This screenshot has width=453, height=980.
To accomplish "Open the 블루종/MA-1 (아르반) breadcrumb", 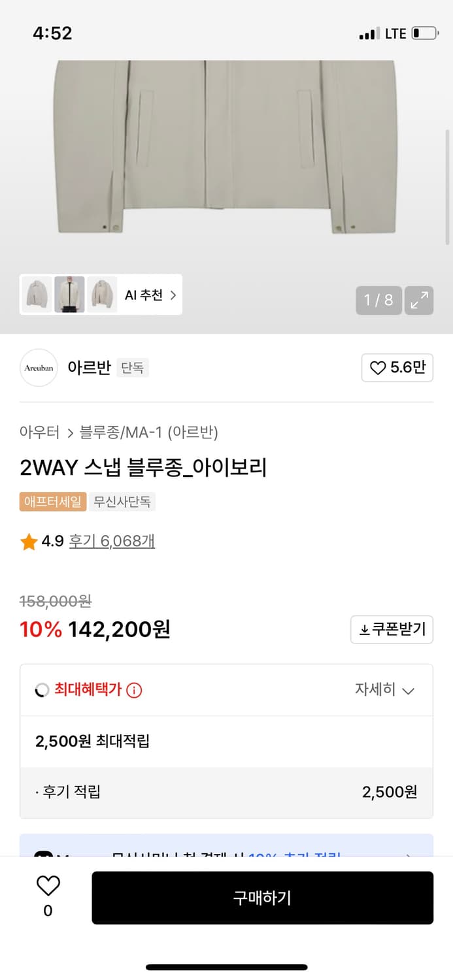I will coord(148,433).
